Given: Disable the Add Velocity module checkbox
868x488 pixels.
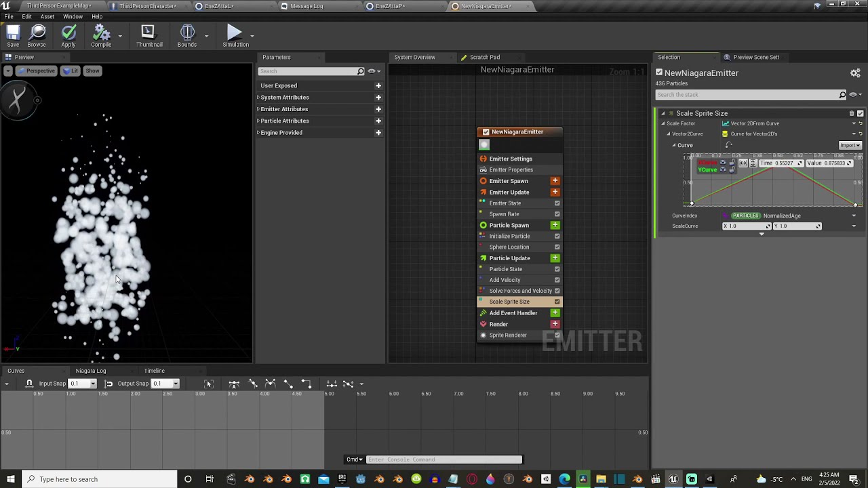Looking at the screenshot, I should tap(557, 280).
